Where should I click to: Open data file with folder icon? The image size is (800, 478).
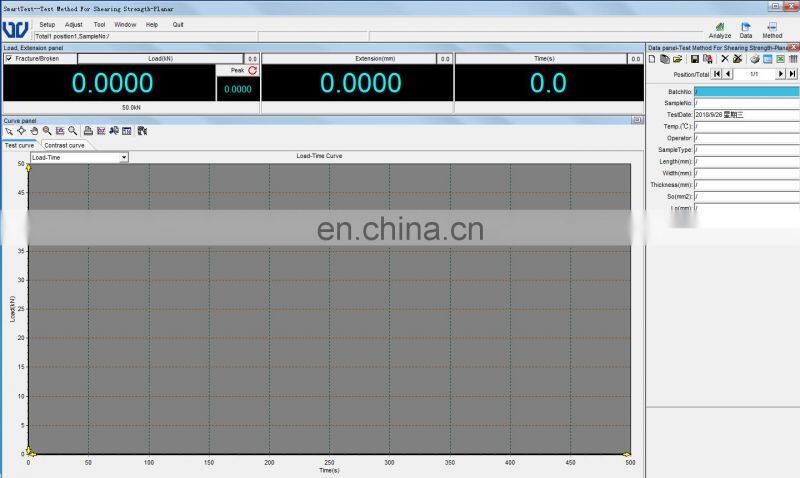(678, 59)
